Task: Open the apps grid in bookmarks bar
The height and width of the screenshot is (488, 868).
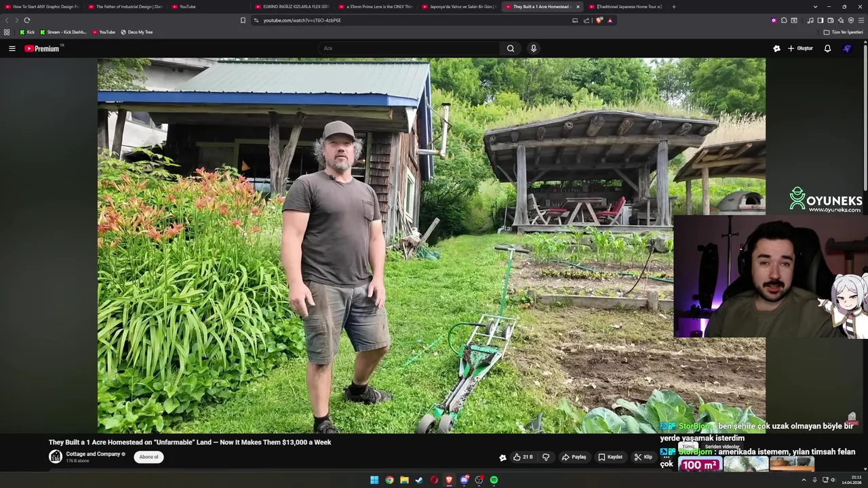Action: (x=7, y=32)
